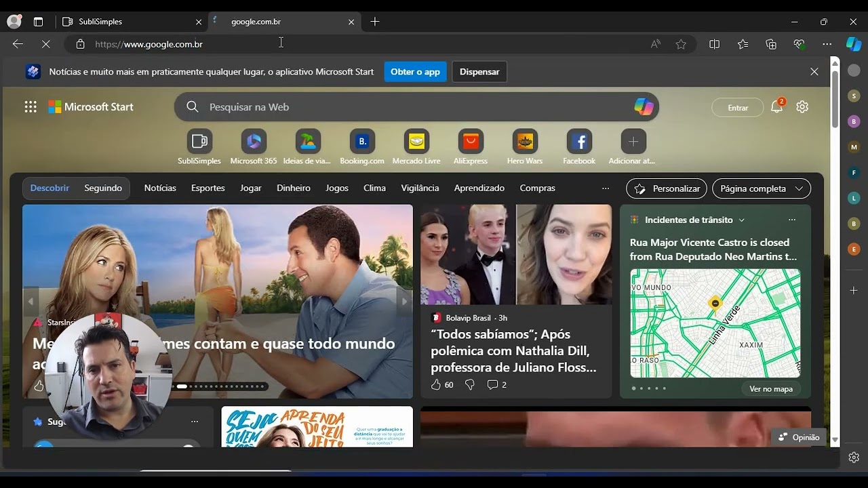Image resolution: width=868 pixels, height=488 pixels.
Task: Expand the Página completa dropdown
Action: point(762,188)
